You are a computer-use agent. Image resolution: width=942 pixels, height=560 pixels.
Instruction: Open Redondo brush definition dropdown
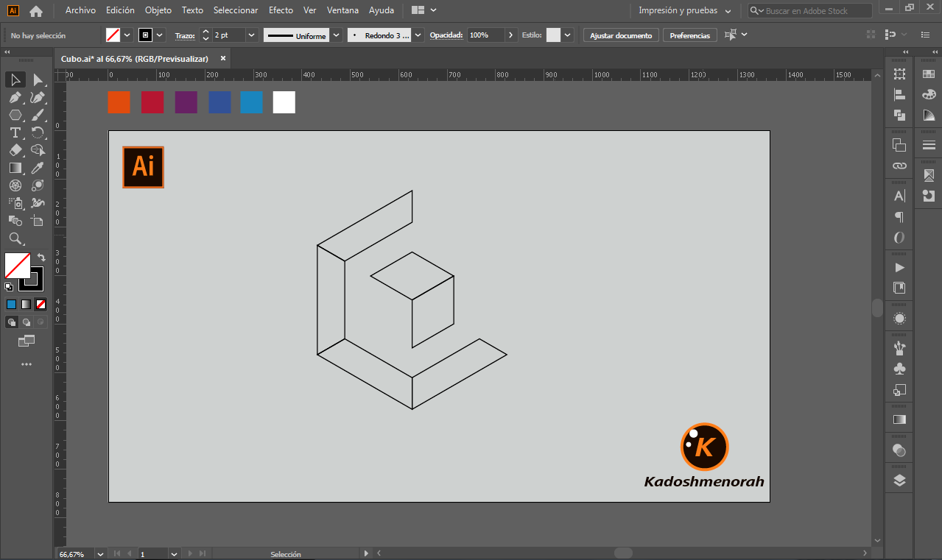tap(418, 35)
